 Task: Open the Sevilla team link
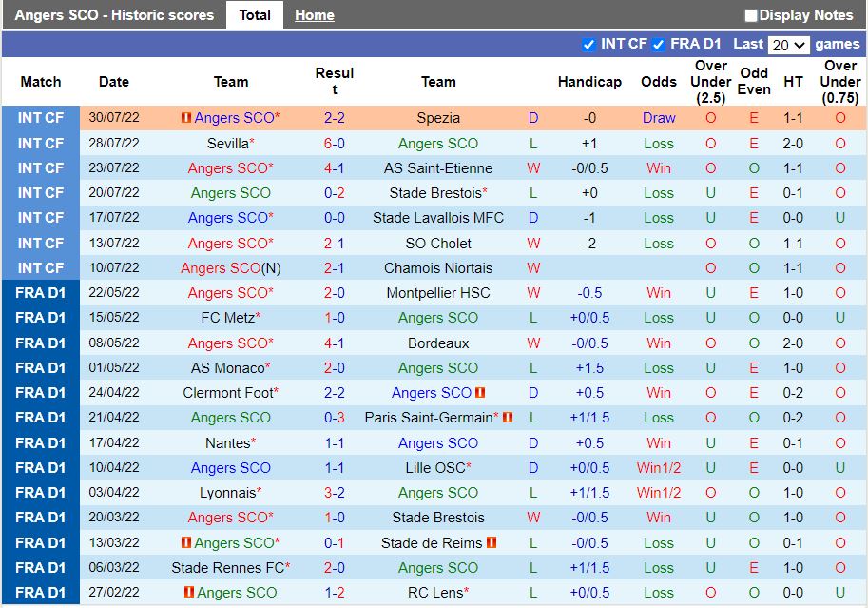(227, 144)
